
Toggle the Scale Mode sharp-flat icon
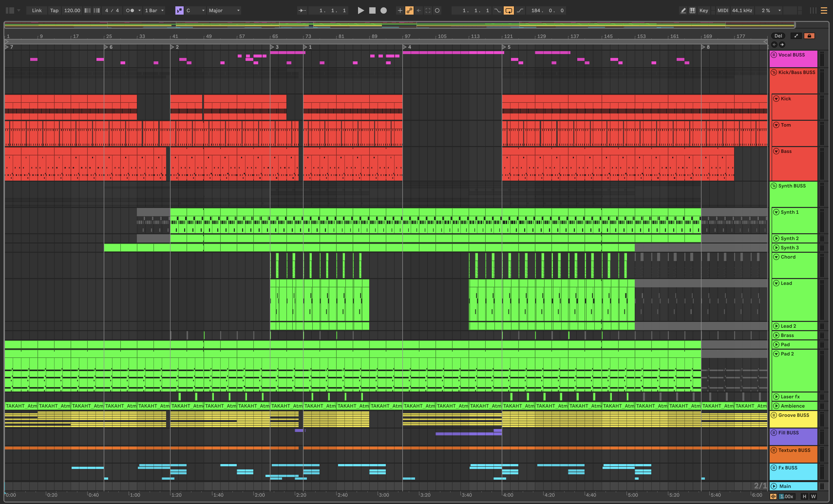click(x=179, y=10)
